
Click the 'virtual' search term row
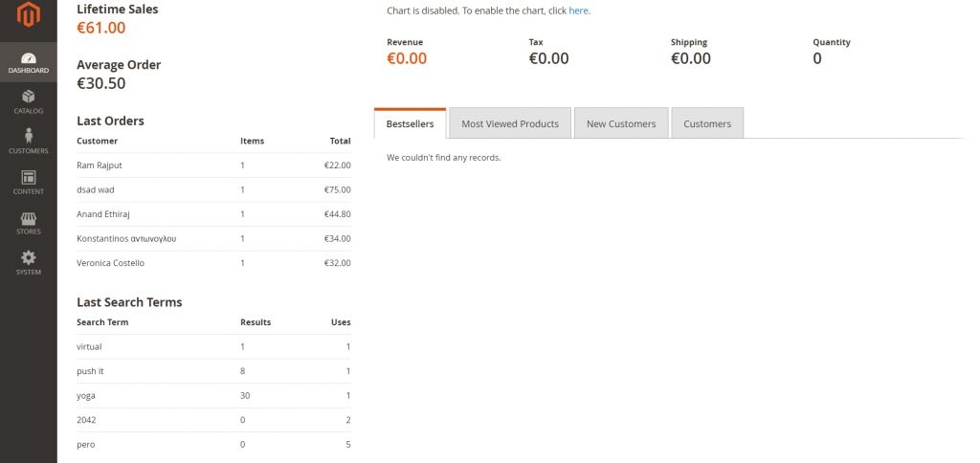(213, 346)
